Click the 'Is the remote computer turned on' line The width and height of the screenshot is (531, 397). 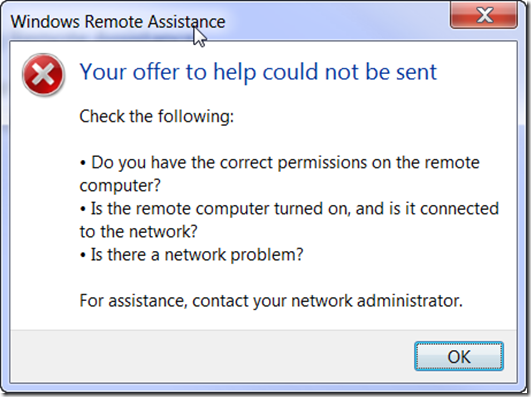289,209
